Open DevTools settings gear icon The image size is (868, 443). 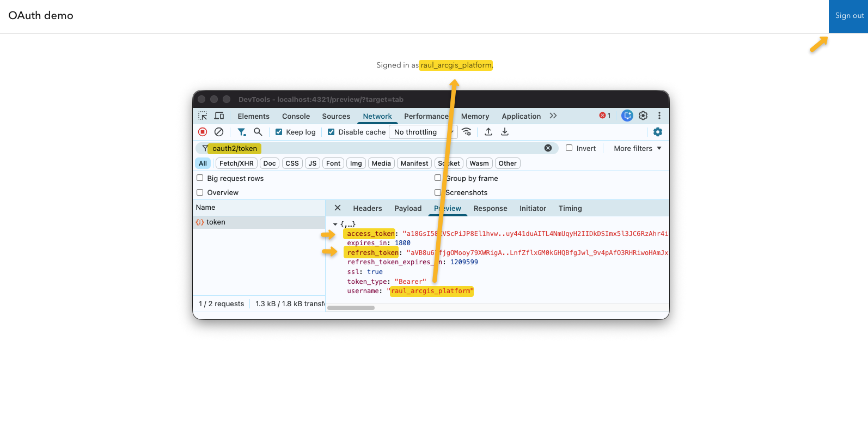[643, 116]
